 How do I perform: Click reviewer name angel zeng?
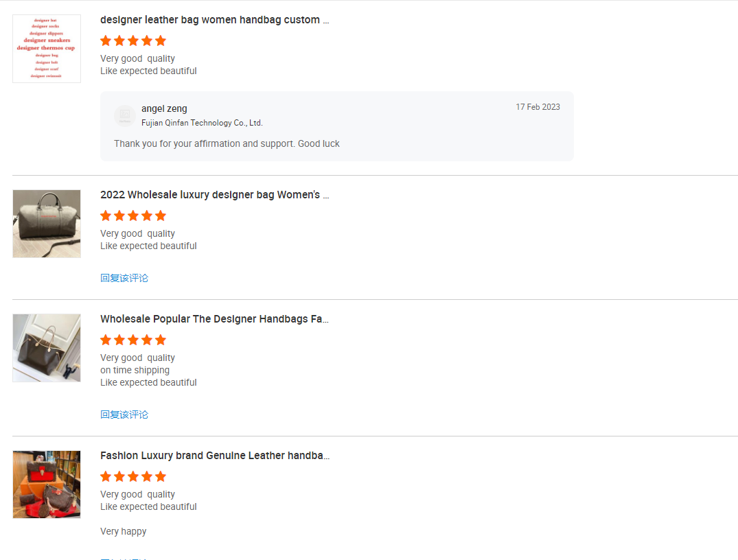[x=164, y=108]
